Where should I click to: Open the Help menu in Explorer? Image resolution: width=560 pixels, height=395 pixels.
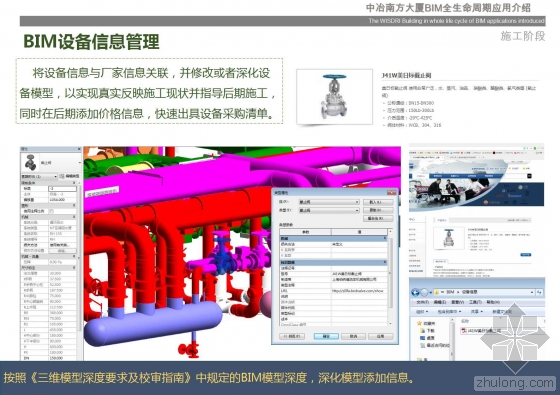(x=493, y=302)
